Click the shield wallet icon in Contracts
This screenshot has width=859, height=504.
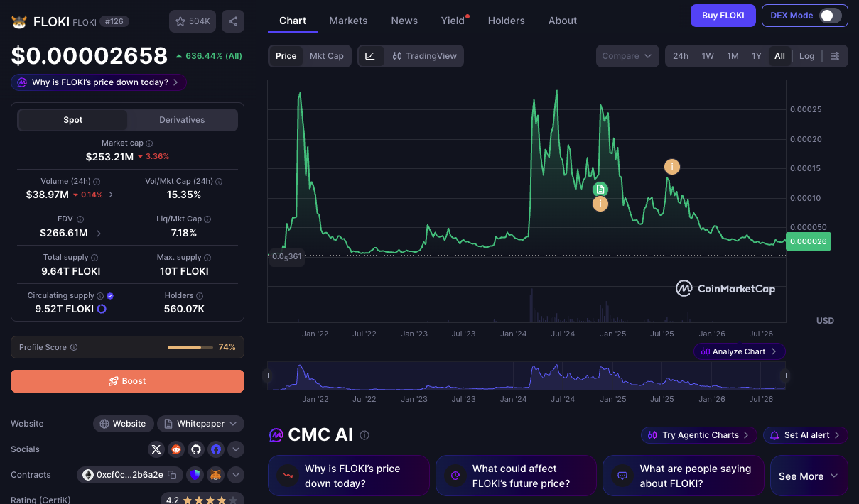point(196,475)
